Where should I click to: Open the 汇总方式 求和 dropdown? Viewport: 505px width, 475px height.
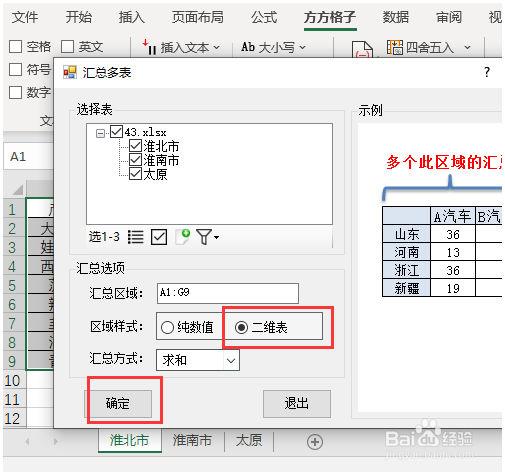pos(198,360)
